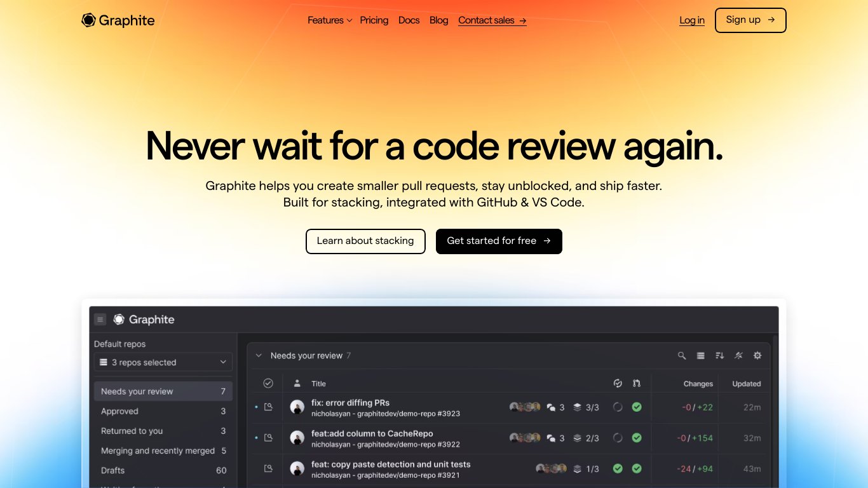Select Merging and recently merged in sidebar
Viewport: 868px width, 488px height.
(x=163, y=451)
